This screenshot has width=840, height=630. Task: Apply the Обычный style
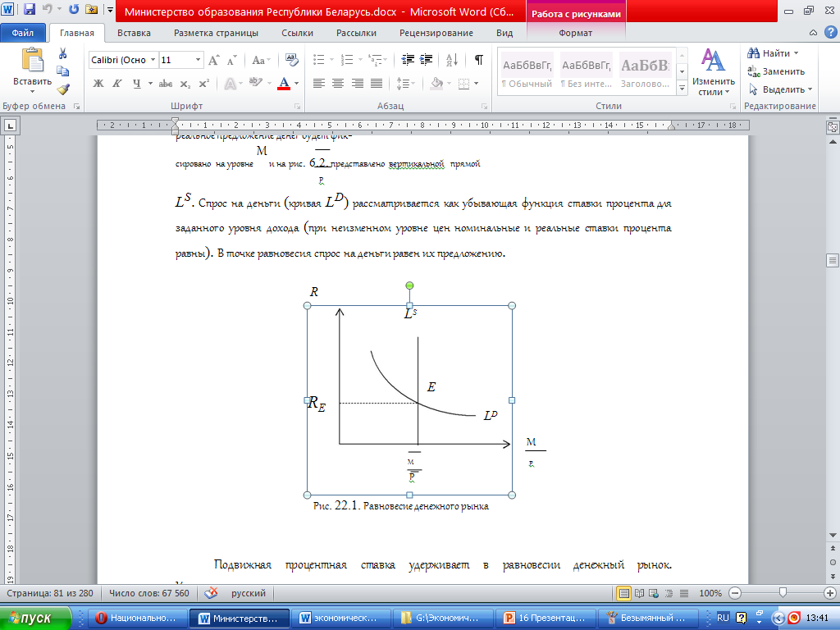527,71
